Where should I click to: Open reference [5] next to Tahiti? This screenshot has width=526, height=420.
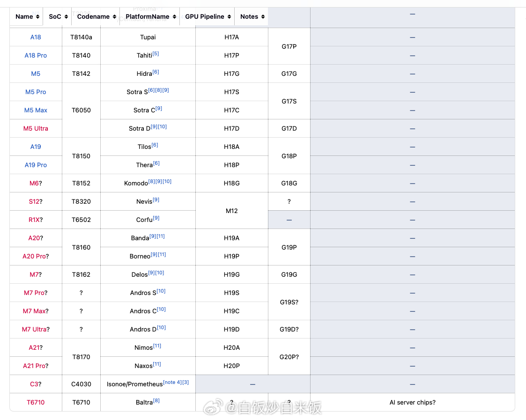click(x=156, y=54)
